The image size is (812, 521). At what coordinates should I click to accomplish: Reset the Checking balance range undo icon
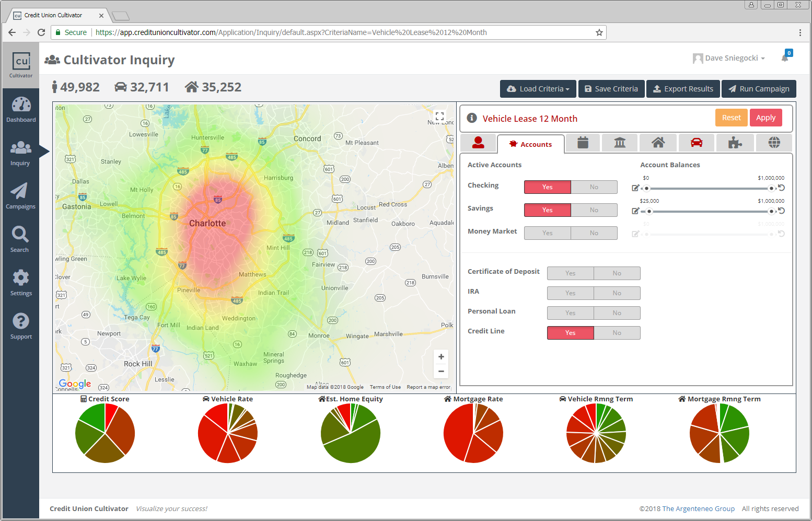(782, 188)
